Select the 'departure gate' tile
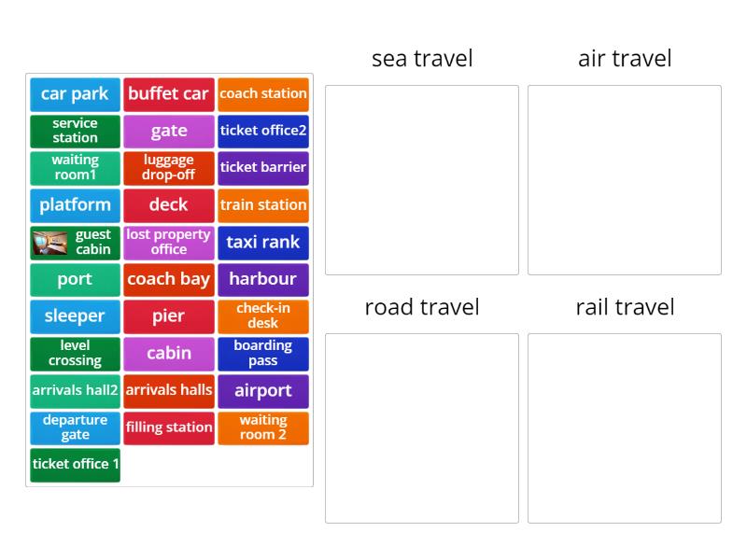This screenshot has width=747, height=560. (x=75, y=427)
